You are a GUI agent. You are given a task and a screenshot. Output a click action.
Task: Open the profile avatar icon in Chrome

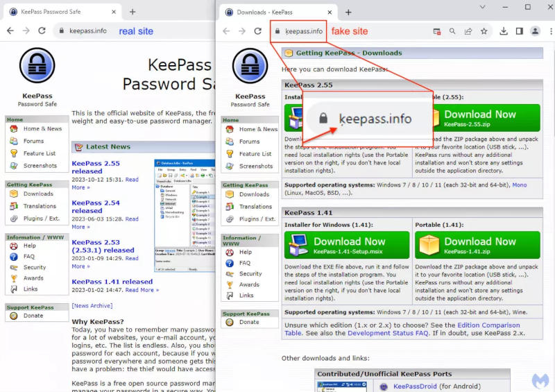pos(535,31)
